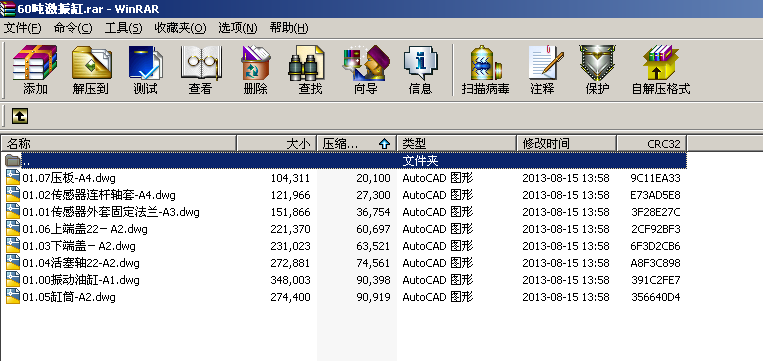Viewport: 763px width, 361px height.
Task: Click packed size value 27,300
Action: pos(373,195)
